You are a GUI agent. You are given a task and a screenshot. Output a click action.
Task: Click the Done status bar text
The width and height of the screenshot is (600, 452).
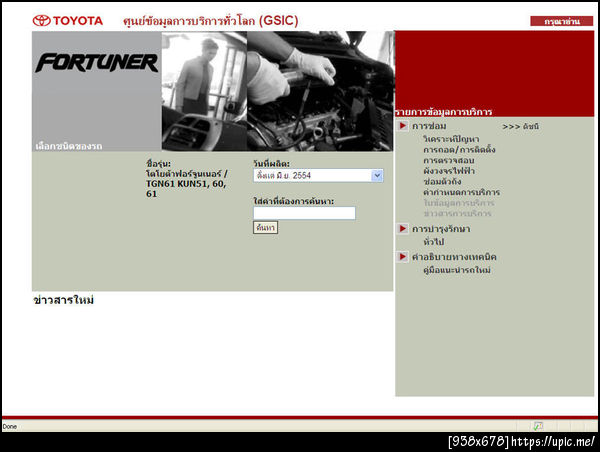click(x=10, y=426)
